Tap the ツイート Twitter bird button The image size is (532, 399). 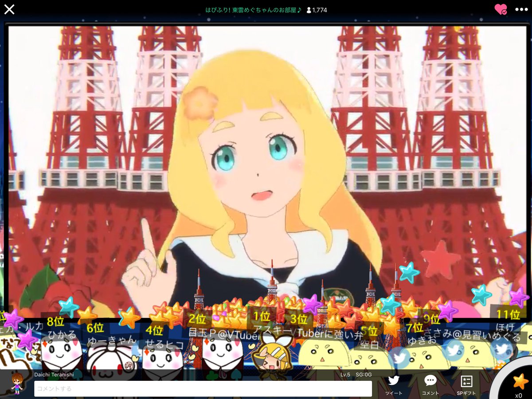pos(394,385)
